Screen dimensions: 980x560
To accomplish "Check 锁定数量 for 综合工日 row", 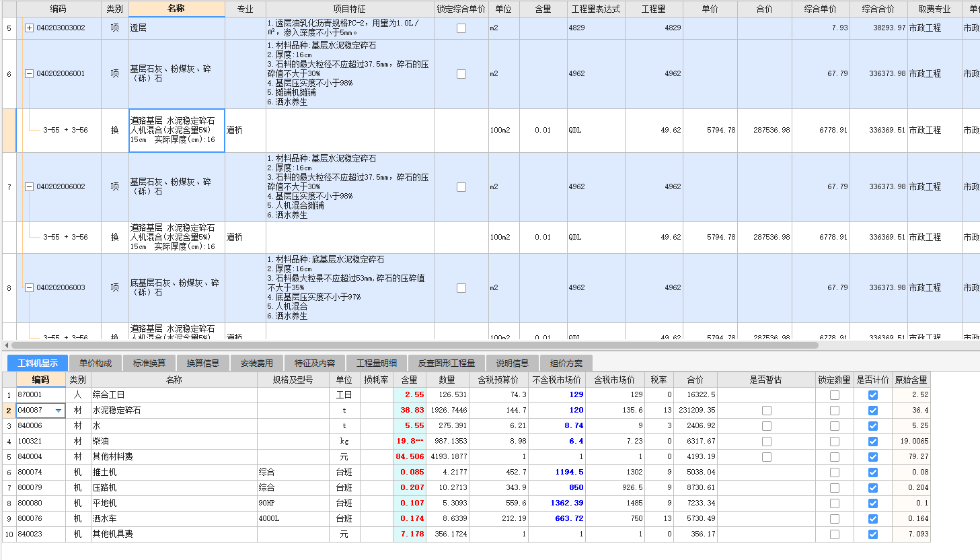I will coord(835,395).
